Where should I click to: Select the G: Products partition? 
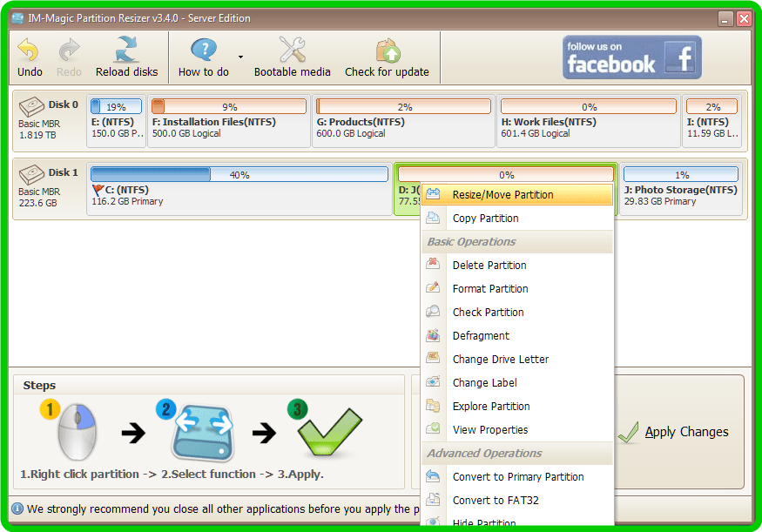(403, 120)
